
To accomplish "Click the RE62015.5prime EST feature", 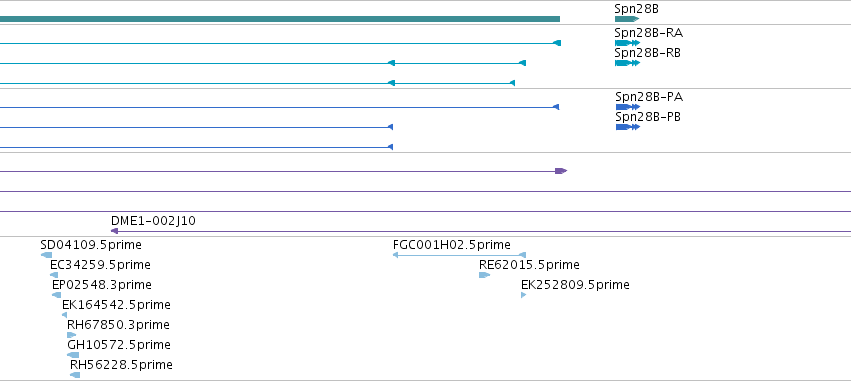I will [x=484, y=275].
